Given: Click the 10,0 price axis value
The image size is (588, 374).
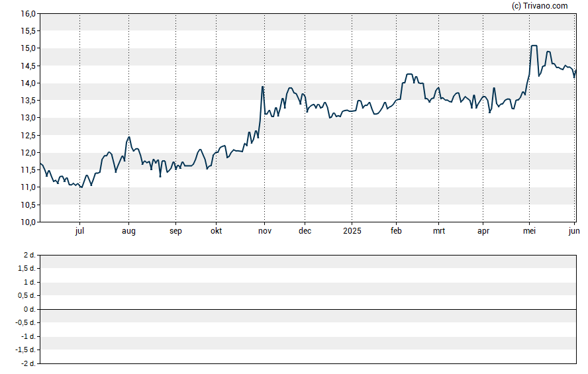Looking at the screenshot, I should (x=28, y=222).
